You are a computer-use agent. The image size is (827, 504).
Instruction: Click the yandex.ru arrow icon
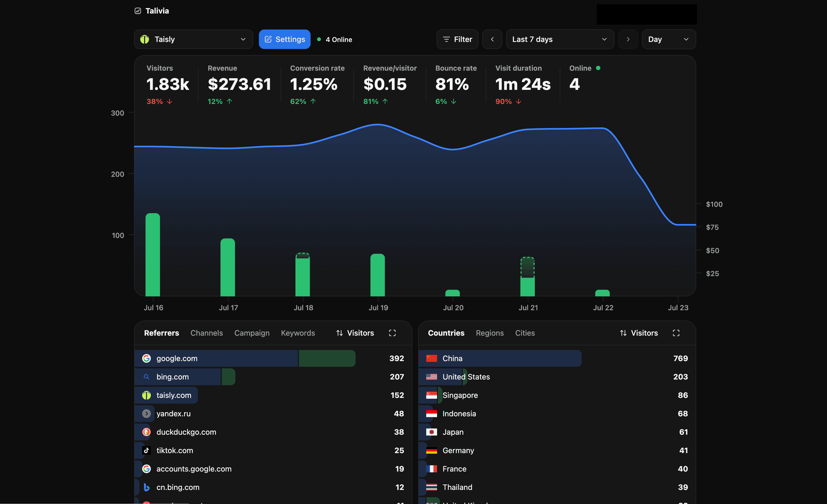coord(146,414)
